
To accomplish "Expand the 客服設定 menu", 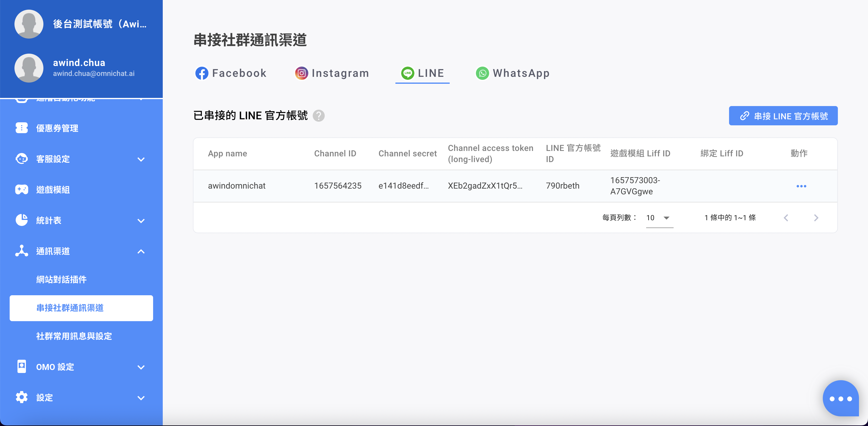I will [x=141, y=159].
